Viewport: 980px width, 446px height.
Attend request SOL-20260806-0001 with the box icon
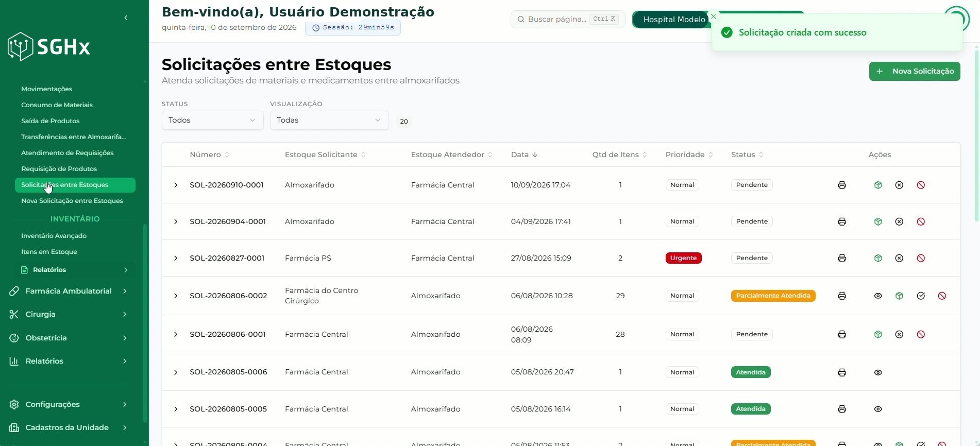(x=878, y=334)
